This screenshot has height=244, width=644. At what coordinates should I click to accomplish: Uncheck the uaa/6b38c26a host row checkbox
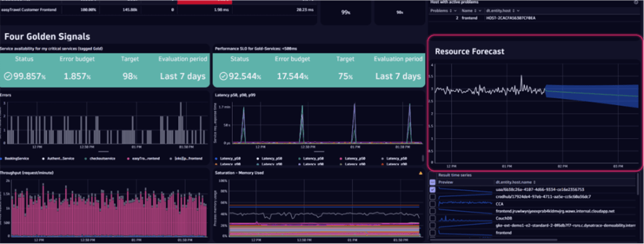click(x=432, y=189)
